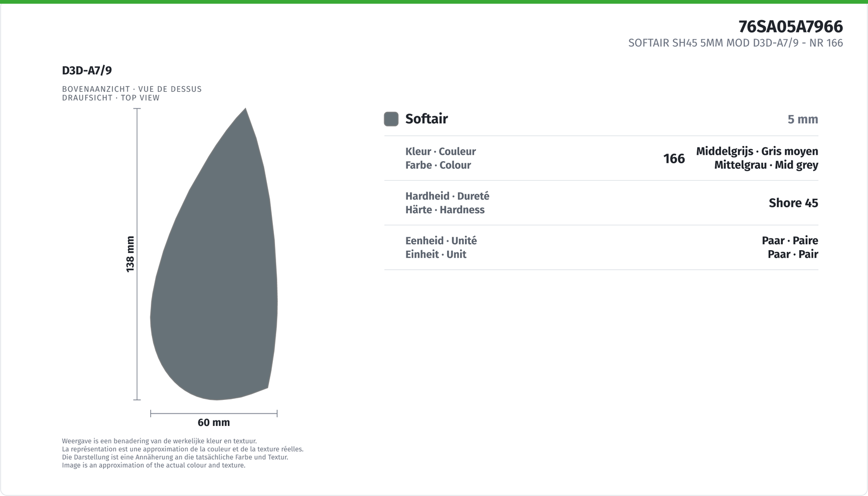Click the French disclaimer starting 'La représentation est'
This screenshot has height=496, width=868.
(x=183, y=449)
